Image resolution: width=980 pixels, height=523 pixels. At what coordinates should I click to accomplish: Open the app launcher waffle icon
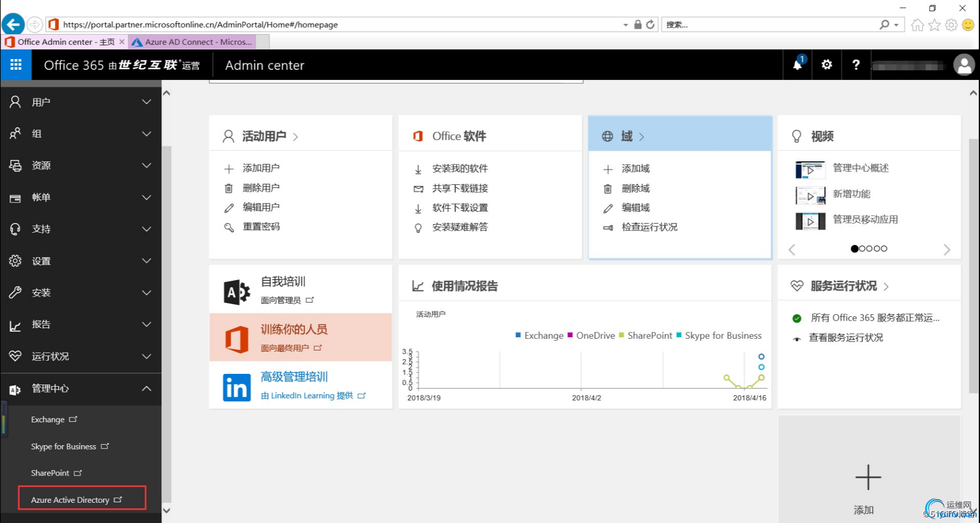point(16,65)
